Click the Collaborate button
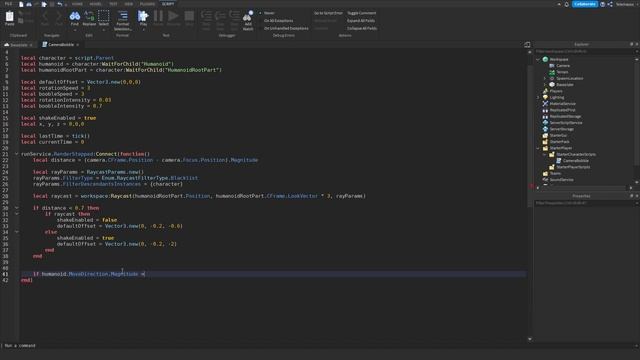This screenshot has width=640, height=360. (585, 4)
